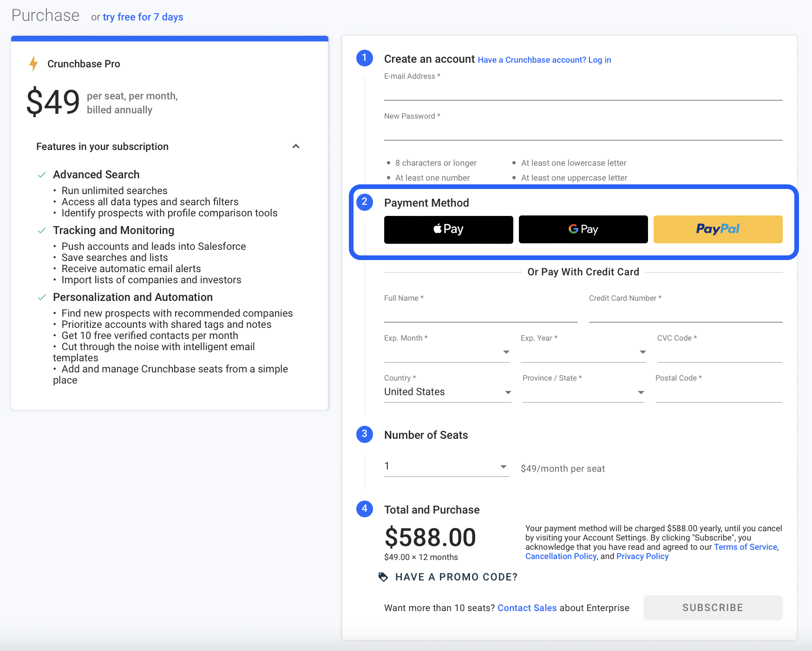Collapse the Features in your subscription section
Viewport: 812px width, 651px height.
point(296,146)
